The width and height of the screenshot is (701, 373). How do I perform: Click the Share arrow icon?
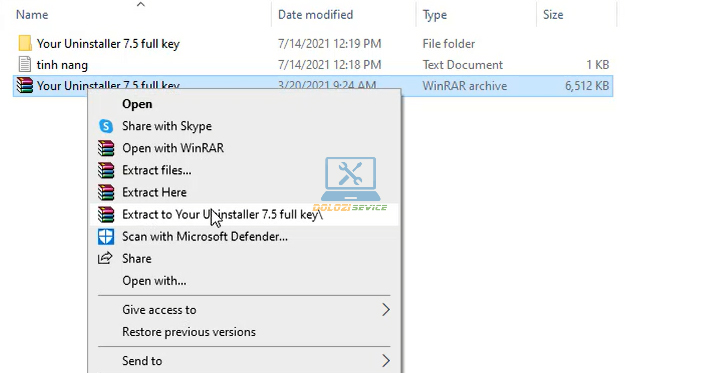[x=106, y=258]
